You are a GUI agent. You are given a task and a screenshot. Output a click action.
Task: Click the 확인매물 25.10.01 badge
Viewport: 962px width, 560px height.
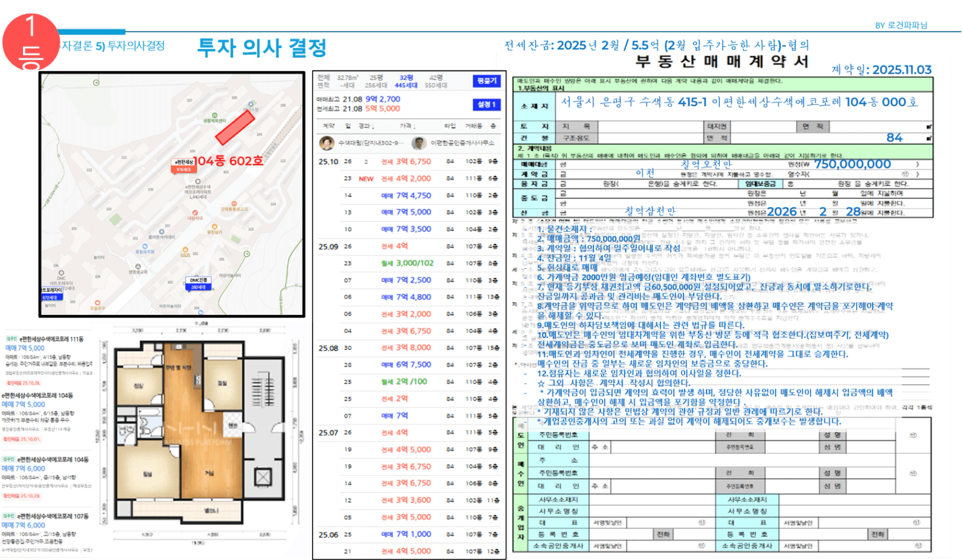pyautogui.click(x=21, y=439)
